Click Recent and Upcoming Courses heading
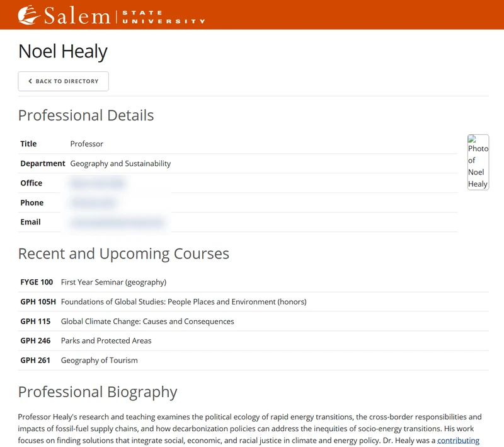 coord(123,253)
